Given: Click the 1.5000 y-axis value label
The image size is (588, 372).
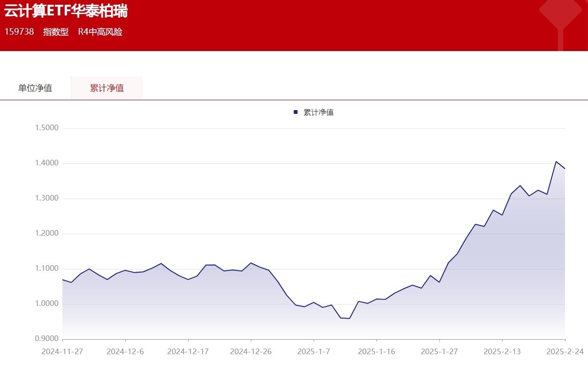Looking at the screenshot, I should click(x=47, y=127).
